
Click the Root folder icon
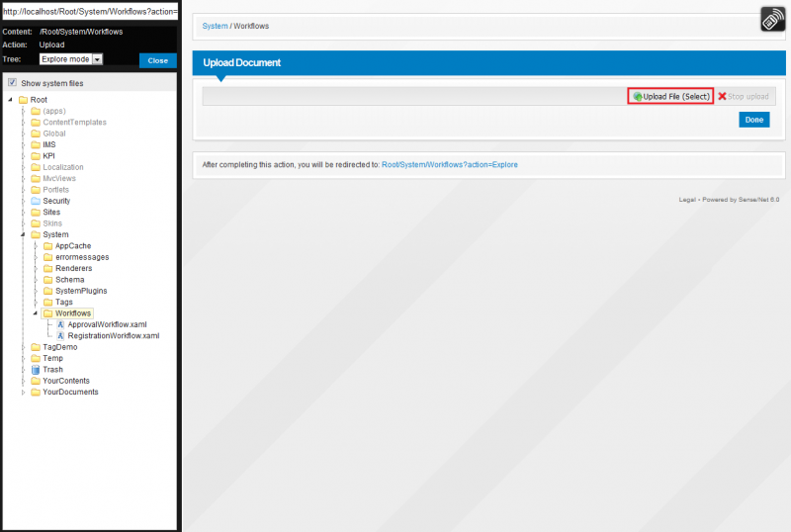pyautogui.click(x=23, y=100)
